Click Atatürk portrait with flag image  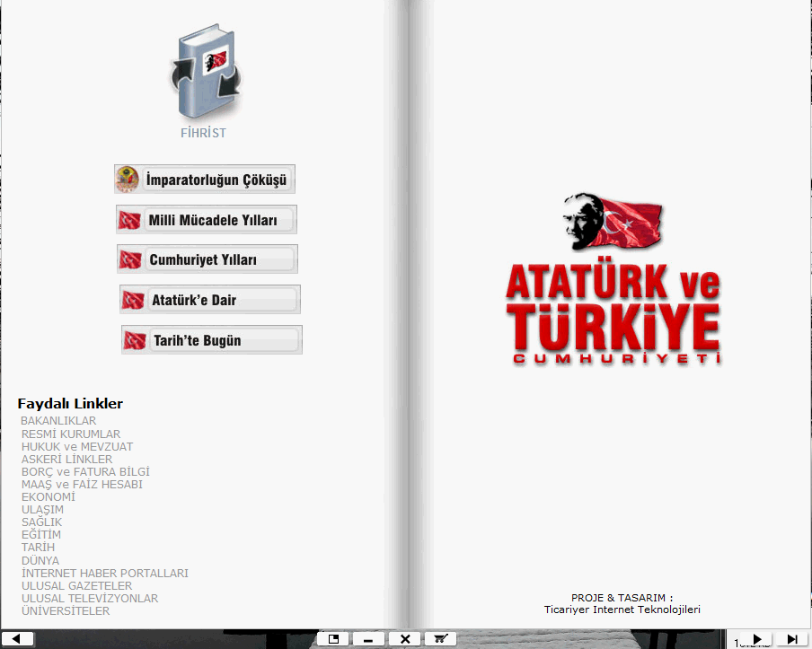point(613,222)
